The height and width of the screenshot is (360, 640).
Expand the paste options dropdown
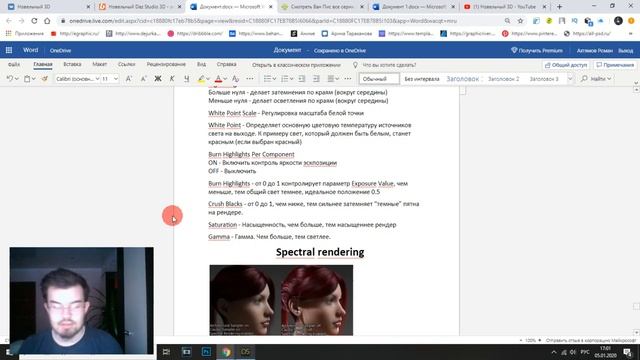click(x=33, y=79)
